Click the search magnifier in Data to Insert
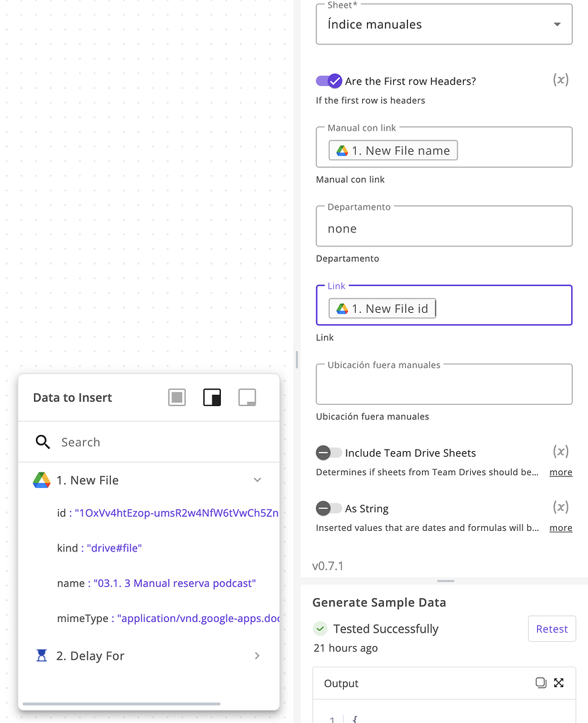 [42, 442]
